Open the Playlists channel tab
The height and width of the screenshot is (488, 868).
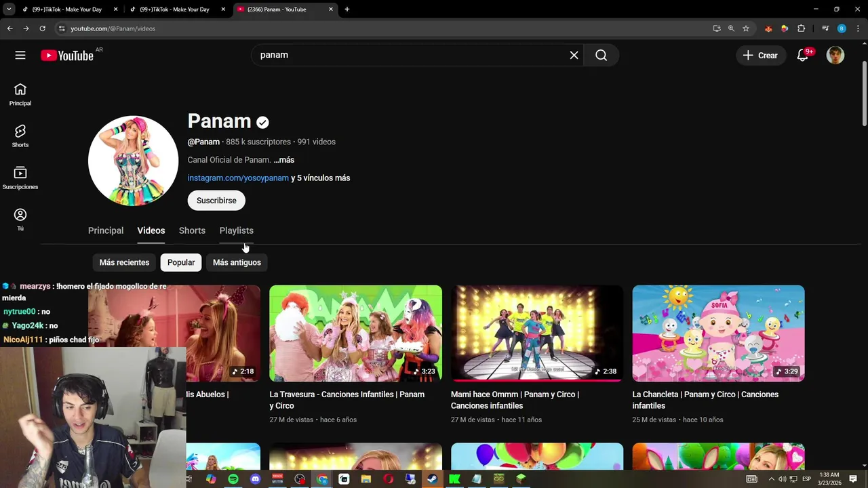236,230
